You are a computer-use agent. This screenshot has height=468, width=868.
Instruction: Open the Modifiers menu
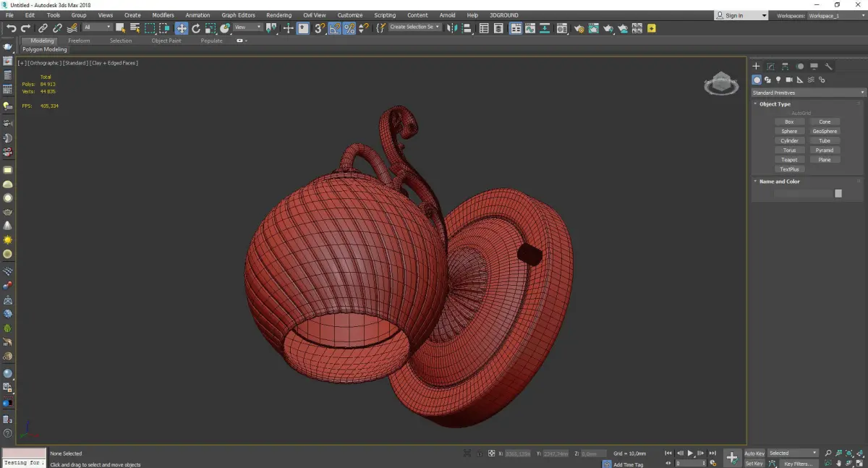(x=163, y=15)
